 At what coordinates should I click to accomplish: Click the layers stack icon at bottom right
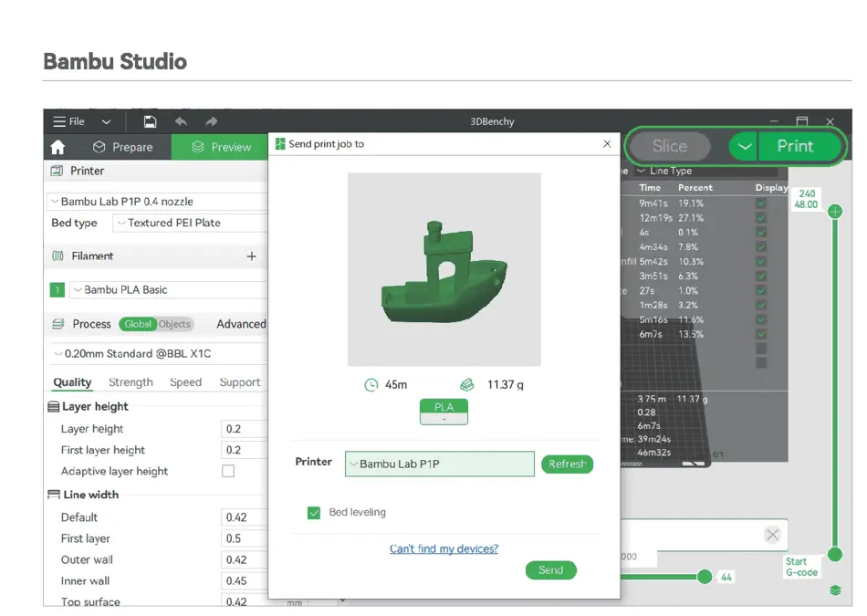[x=835, y=590]
